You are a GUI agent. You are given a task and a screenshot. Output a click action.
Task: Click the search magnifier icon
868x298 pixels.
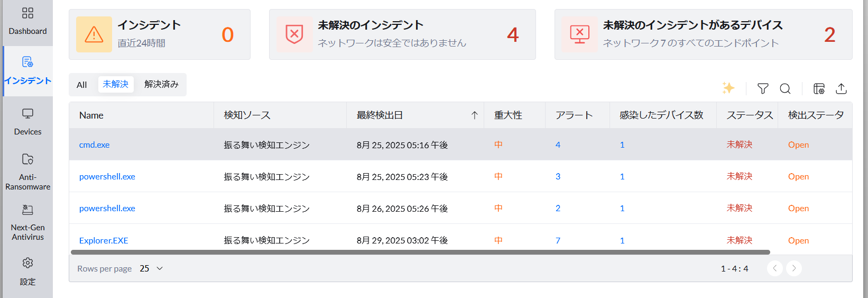click(785, 88)
